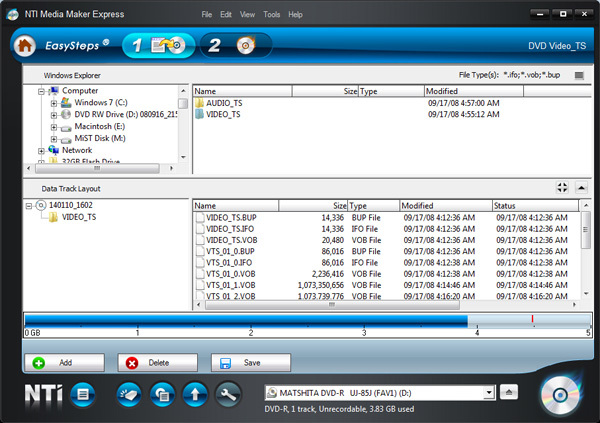Select the VTS_01_0.BUP file row
Screen dimensions: 600x423
(x=385, y=251)
